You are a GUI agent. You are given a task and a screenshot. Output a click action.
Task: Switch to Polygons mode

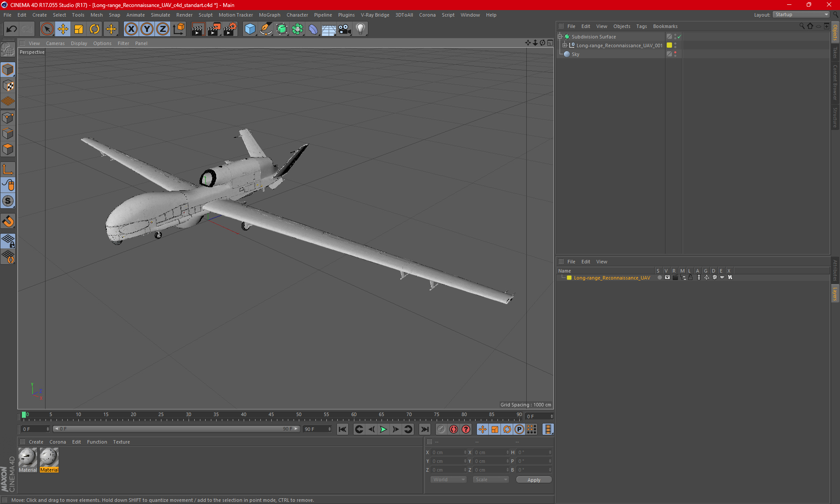click(8, 149)
